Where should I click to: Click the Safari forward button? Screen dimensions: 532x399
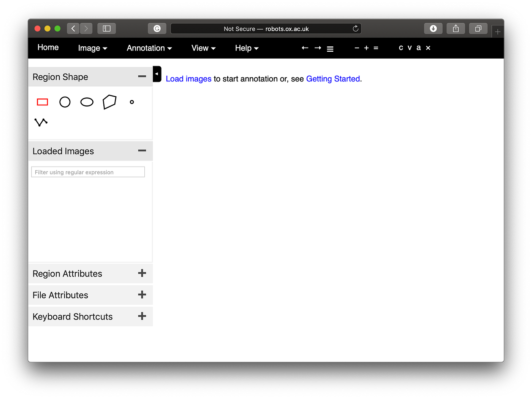pos(86,29)
